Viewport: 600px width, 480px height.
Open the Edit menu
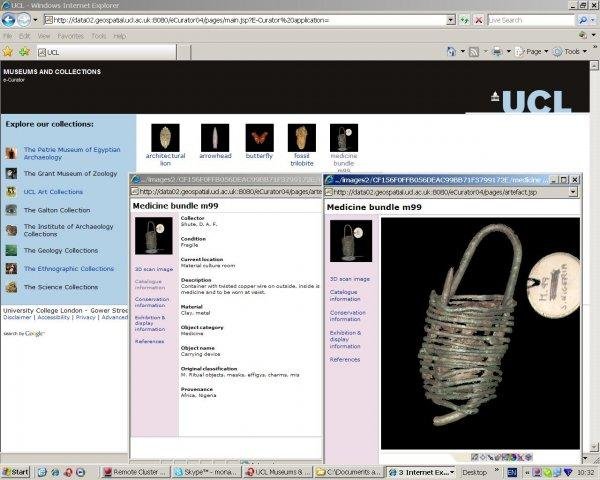(24, 36)
